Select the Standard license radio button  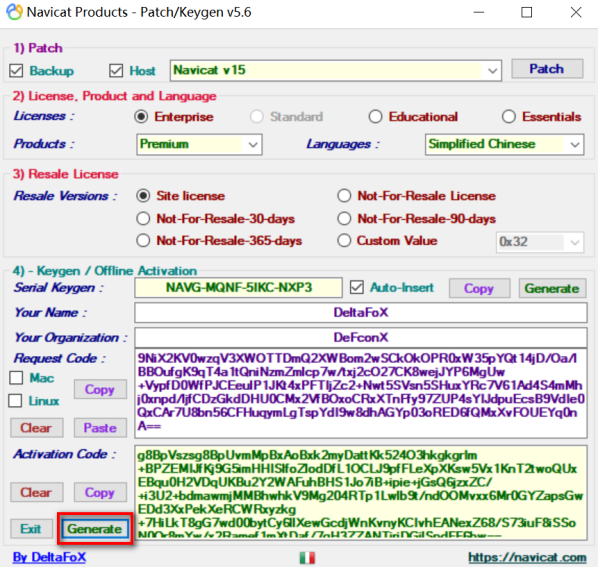tap(257, 117)
